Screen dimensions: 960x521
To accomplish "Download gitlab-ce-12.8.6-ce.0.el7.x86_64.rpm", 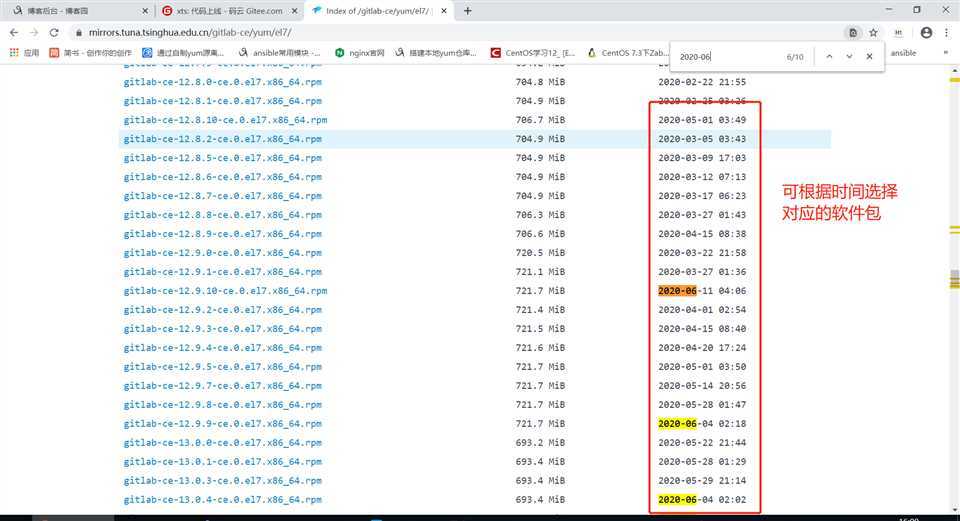I will 222,177.
